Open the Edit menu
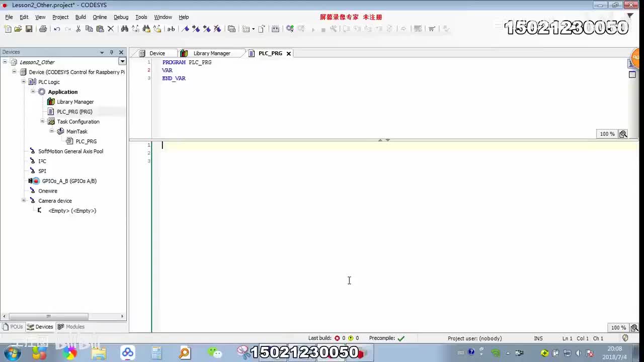 24,17
